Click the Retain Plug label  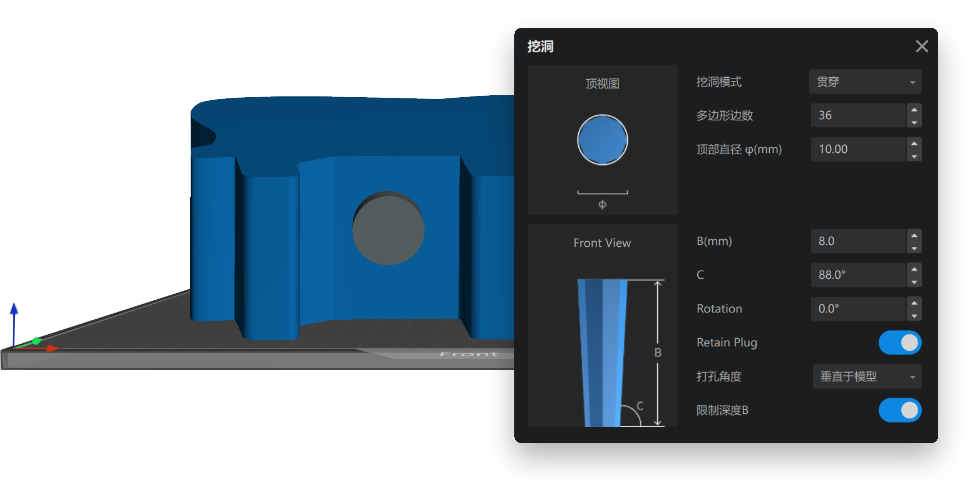tap(727, 343)
